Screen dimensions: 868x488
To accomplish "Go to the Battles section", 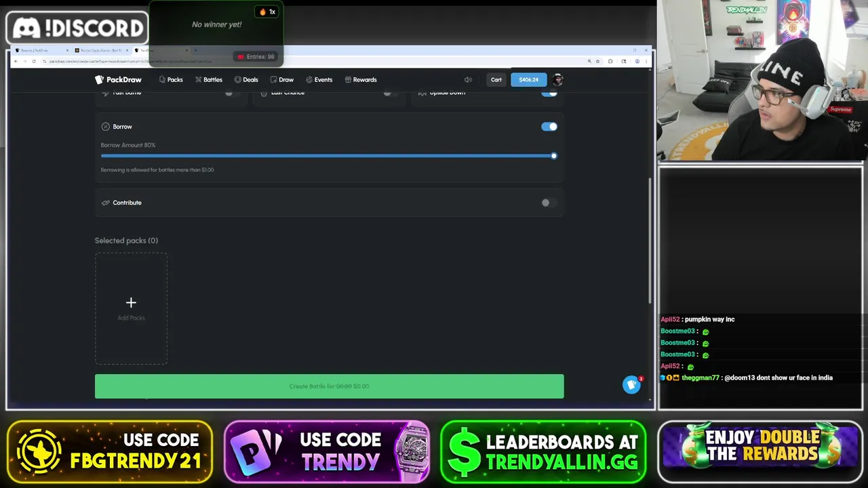I will pyautogui.click(x=209, y=80).
